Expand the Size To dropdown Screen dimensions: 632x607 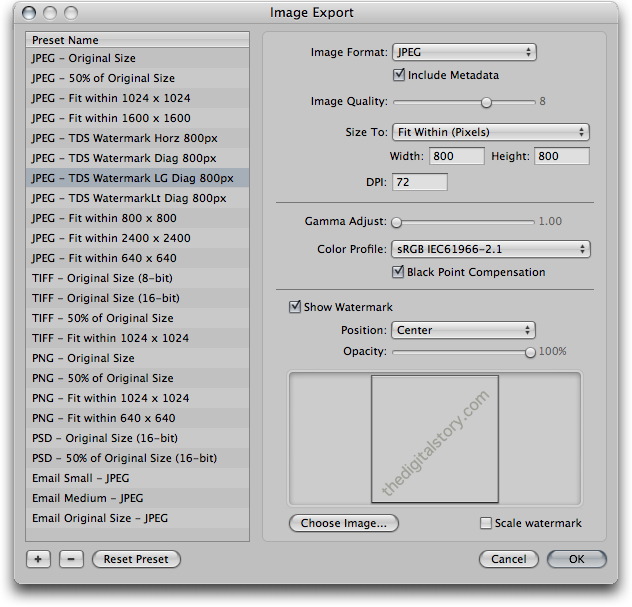click(x=490, y=132)
